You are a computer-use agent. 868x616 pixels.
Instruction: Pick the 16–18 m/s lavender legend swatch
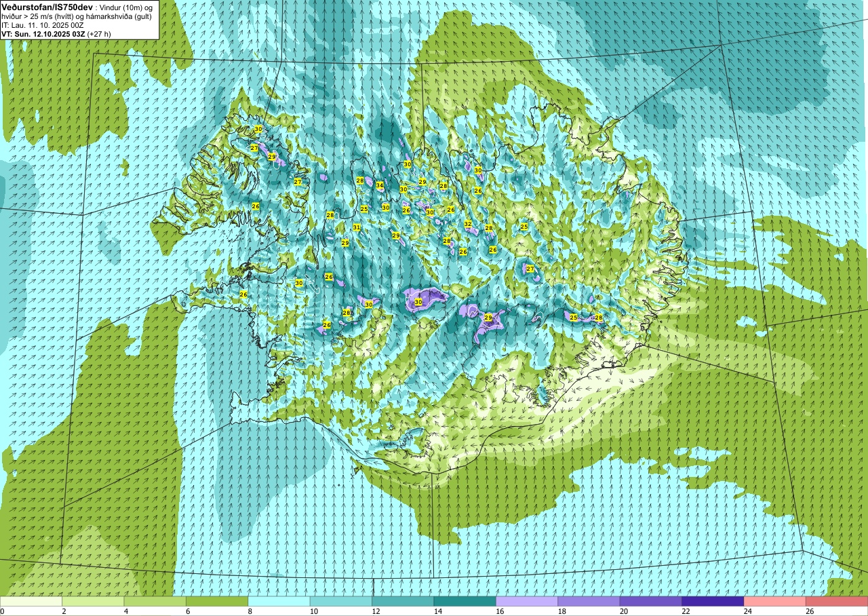[x=527, y=602]
